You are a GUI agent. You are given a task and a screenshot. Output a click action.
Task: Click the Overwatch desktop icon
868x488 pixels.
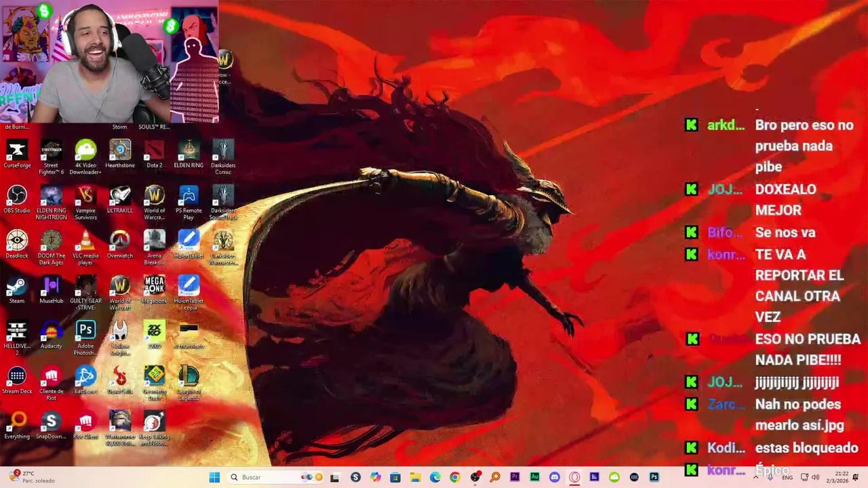coord(120,245)
